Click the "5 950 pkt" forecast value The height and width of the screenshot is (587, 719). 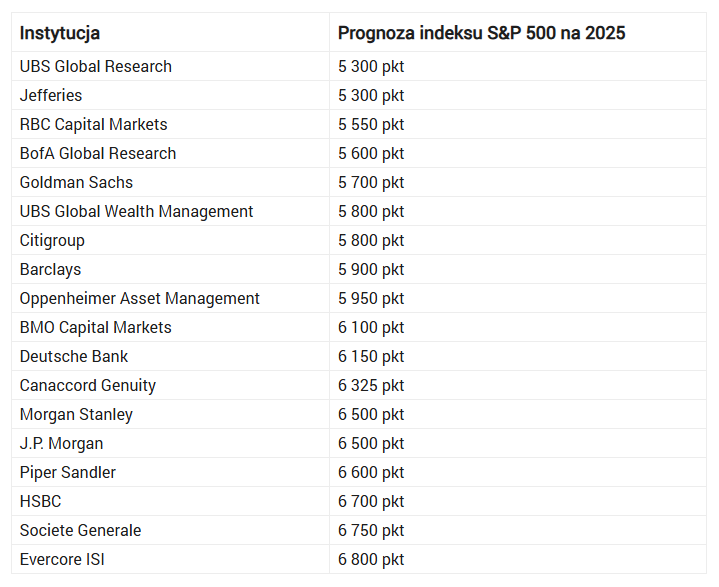tap(371, 299)
